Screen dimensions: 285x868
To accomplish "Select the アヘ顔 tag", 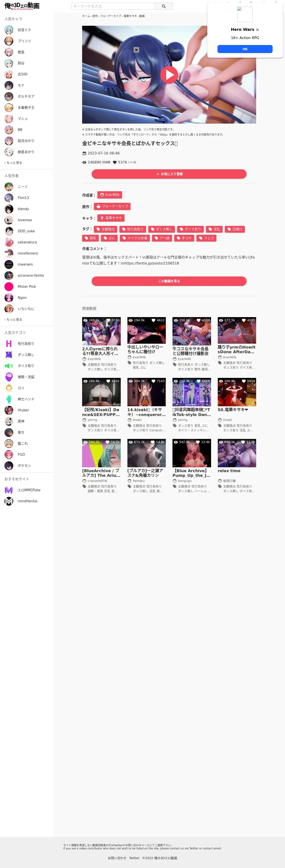I will click(162, 238).
